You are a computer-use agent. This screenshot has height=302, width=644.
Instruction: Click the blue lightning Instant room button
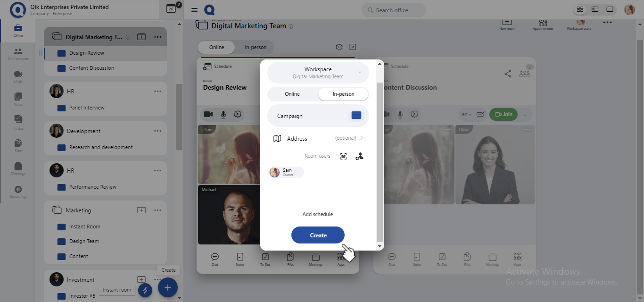point(145,290)
